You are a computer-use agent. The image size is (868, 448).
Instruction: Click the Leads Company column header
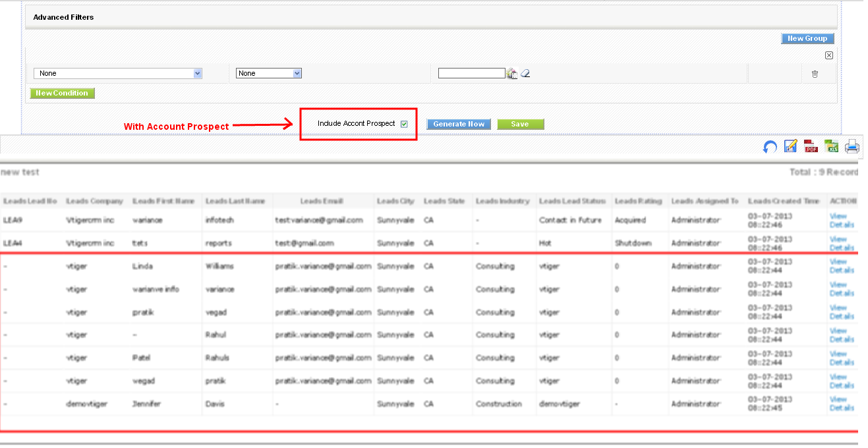coord(95,201)
